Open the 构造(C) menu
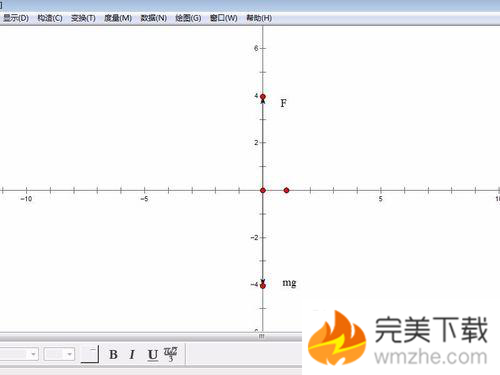 [x=50, y=18]
